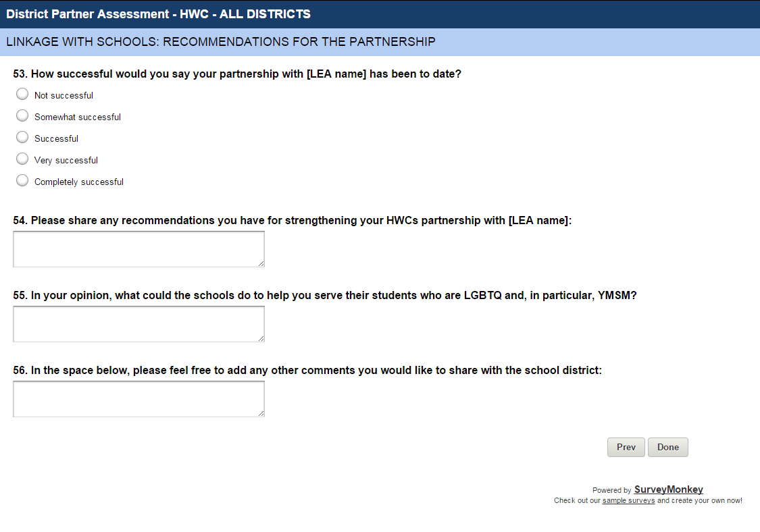Submit the survey with Done
The height and width of the screenshot is (532, 760).
pyautogui.click(x=668, y=447)
